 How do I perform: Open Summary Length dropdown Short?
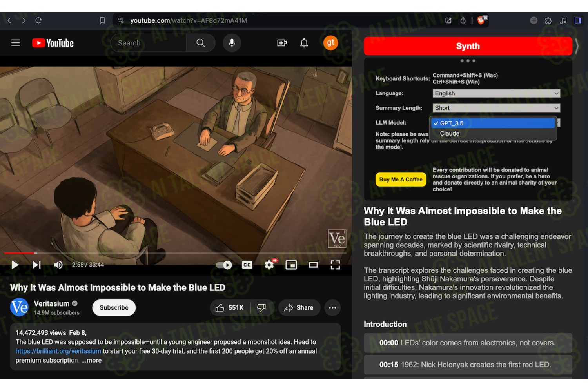point(496,108)
